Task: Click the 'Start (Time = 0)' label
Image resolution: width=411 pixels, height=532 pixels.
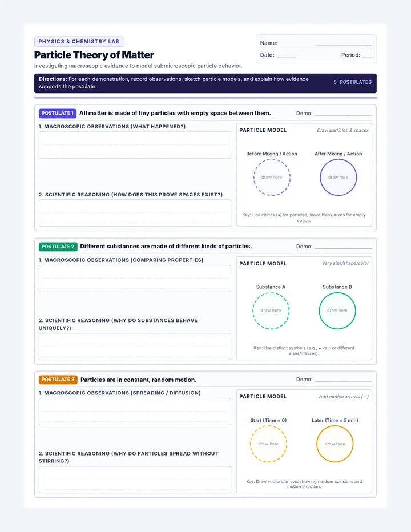Action: click(x=268, y=420)
